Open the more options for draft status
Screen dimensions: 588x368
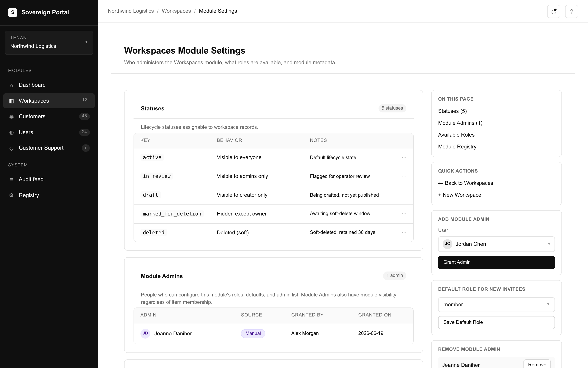click(x=404, y=195)
